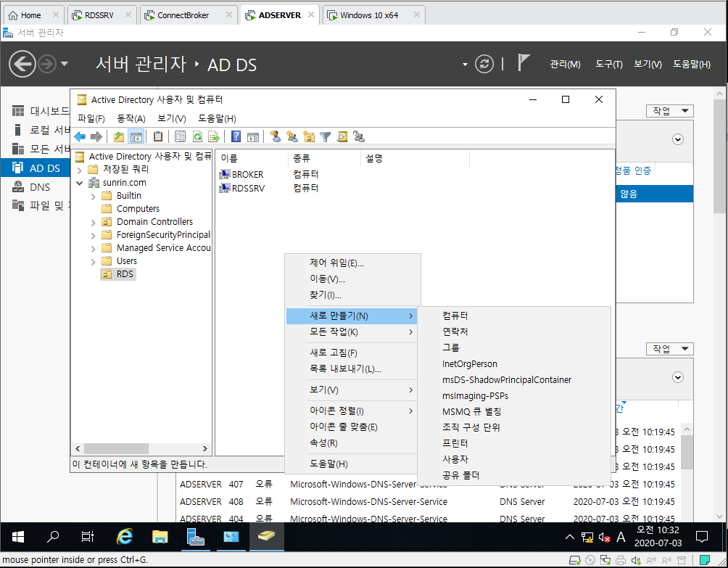The image size is (728, 568).
Task: Open Task View on the taskbar
Action: [x=87, y=537]
